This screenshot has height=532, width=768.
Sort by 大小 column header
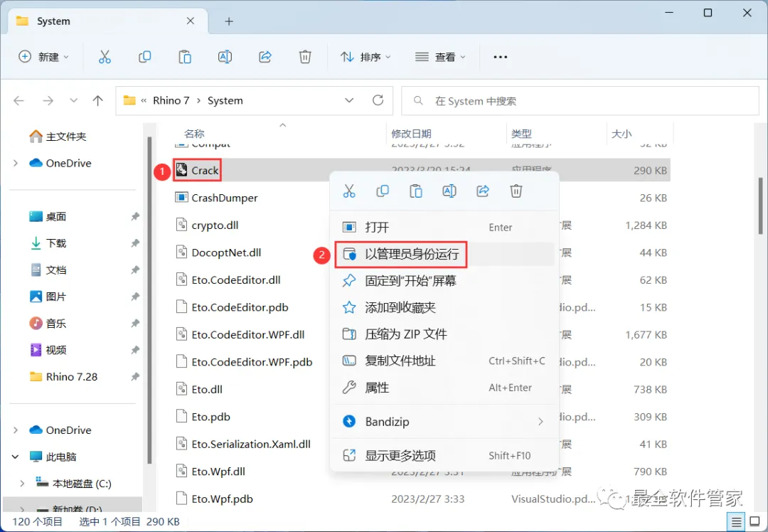pos(622,134)
